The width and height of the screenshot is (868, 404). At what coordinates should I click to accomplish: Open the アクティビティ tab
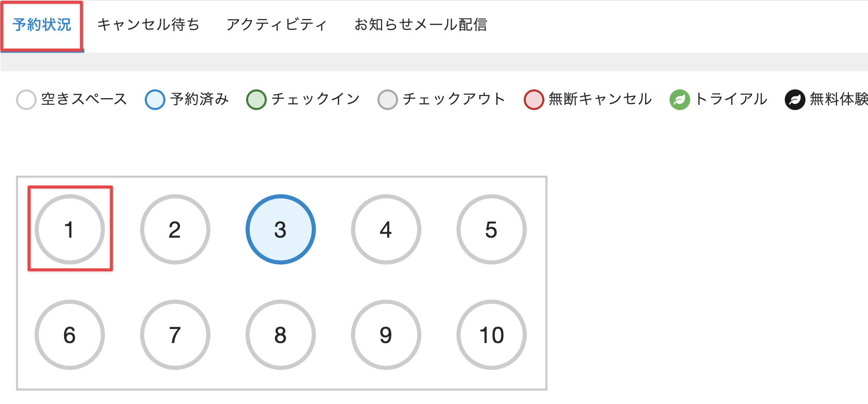pyautogui.click(x=277, y=25)
